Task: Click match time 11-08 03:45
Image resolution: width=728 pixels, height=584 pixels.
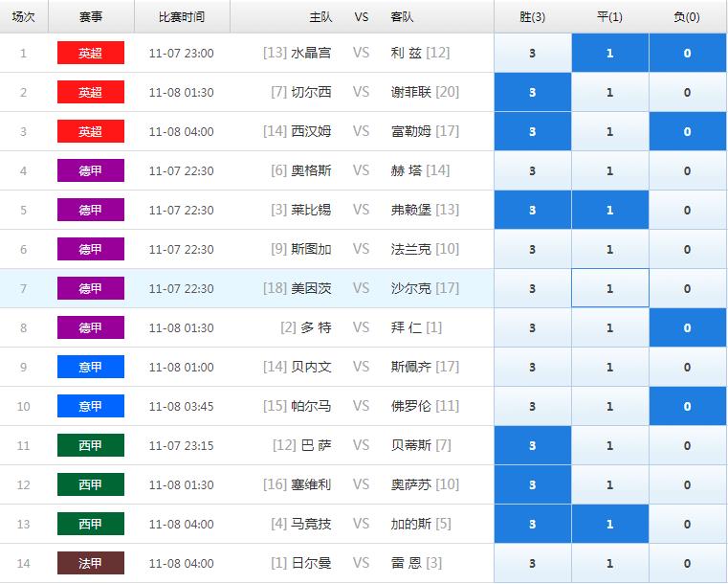Action: click(x=182, y=407)
